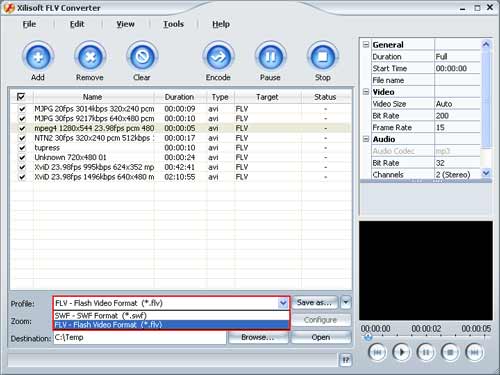Image resolution: width=500 pixels, height=375 pixels.
Task: Pause the preview player
Action: point(426,352)
